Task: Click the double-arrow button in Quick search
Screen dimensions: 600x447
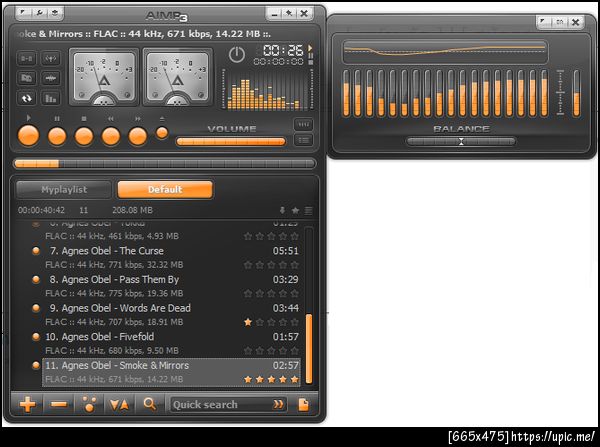Action: pos(278,405)
